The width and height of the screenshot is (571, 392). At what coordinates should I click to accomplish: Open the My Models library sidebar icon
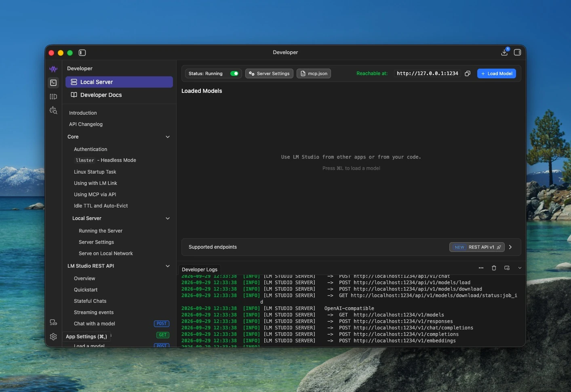point(53,96)
